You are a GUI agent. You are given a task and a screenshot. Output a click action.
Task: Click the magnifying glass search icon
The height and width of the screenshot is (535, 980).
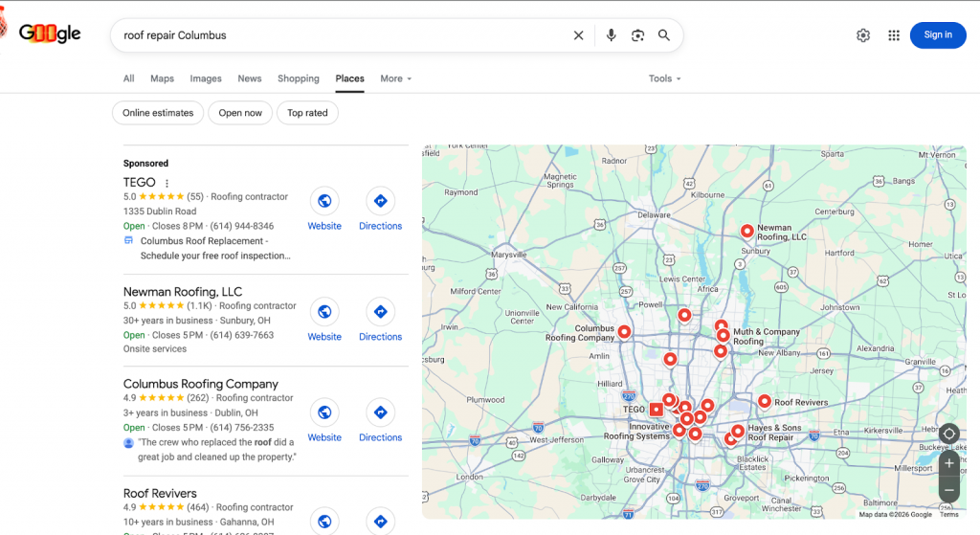pyautogui.click(x=664, y=35)
